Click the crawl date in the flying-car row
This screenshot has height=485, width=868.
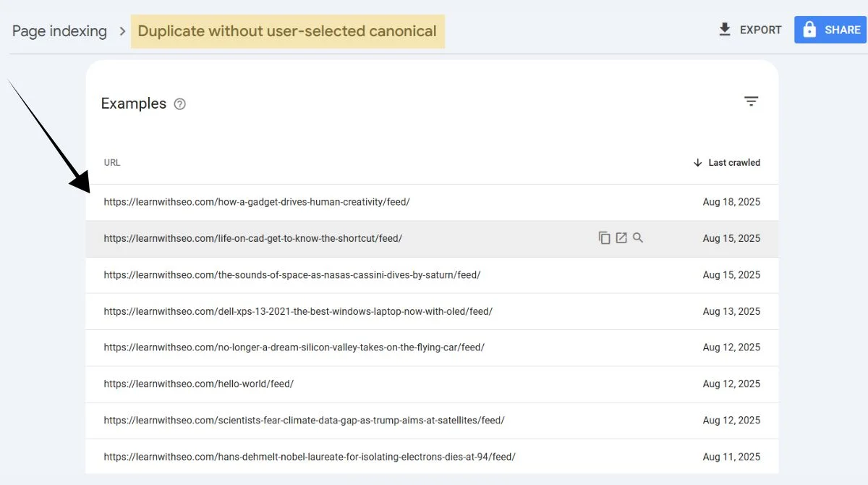[731, 347]
